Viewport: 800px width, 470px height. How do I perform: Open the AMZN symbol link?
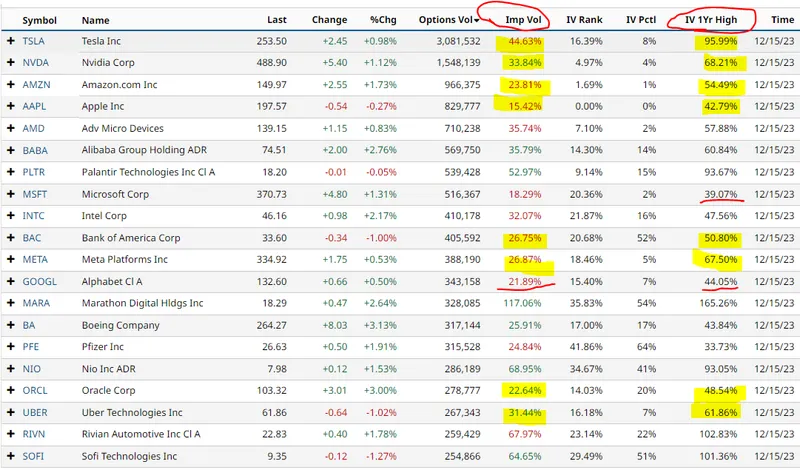(36, 84)
